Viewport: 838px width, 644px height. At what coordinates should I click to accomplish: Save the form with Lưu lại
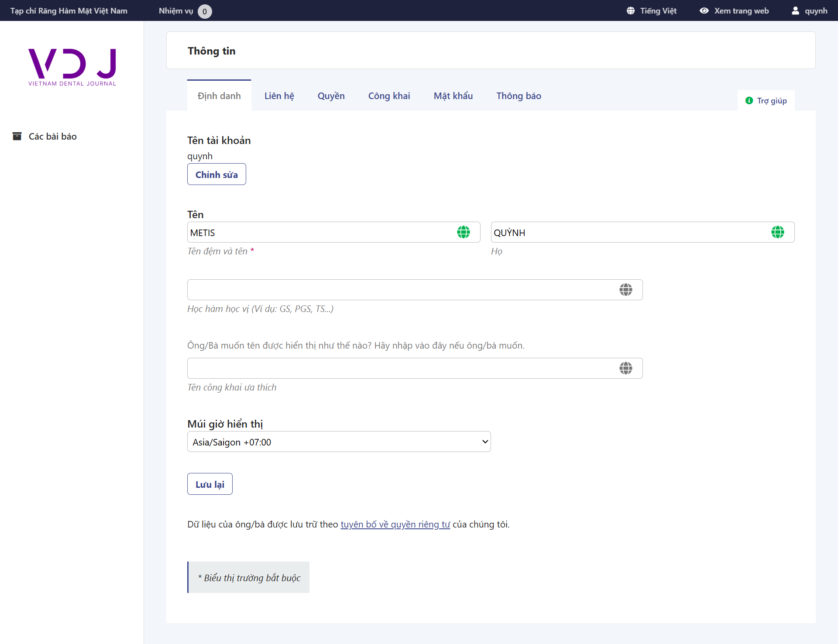(210, 484)
